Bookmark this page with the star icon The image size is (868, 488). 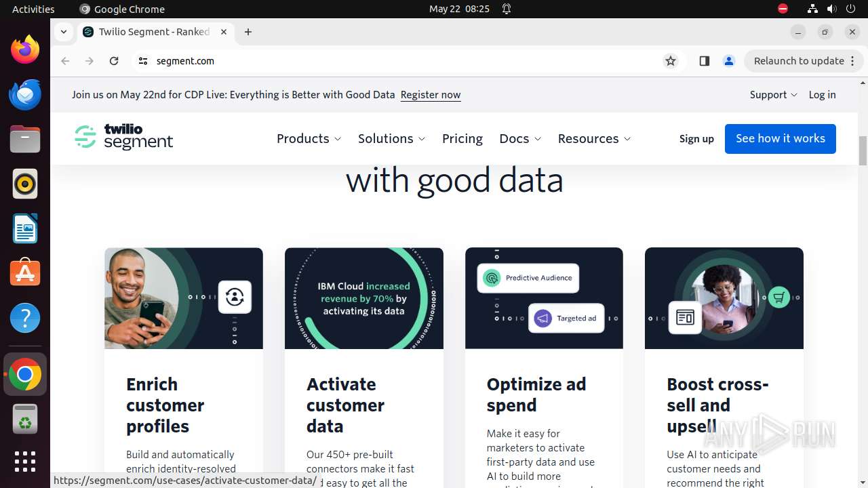(671, 61)
